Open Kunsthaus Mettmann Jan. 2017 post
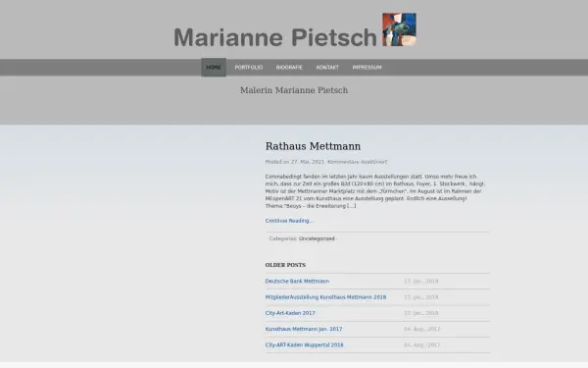588x368 pixels. click(304, 330)
